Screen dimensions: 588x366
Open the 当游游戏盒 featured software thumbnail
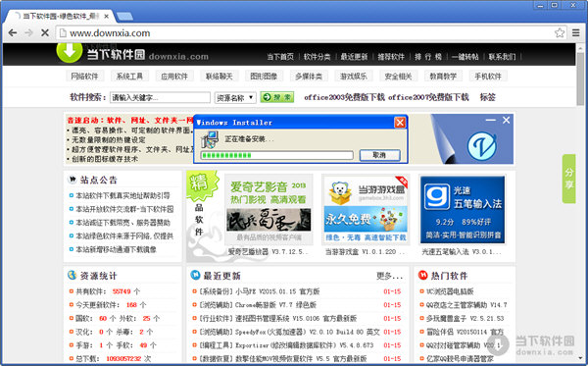366,209
